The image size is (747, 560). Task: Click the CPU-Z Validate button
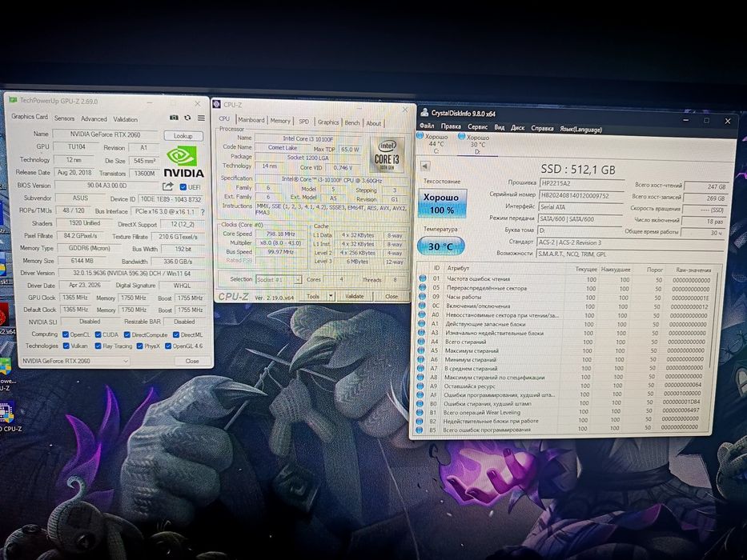[354, 296]
